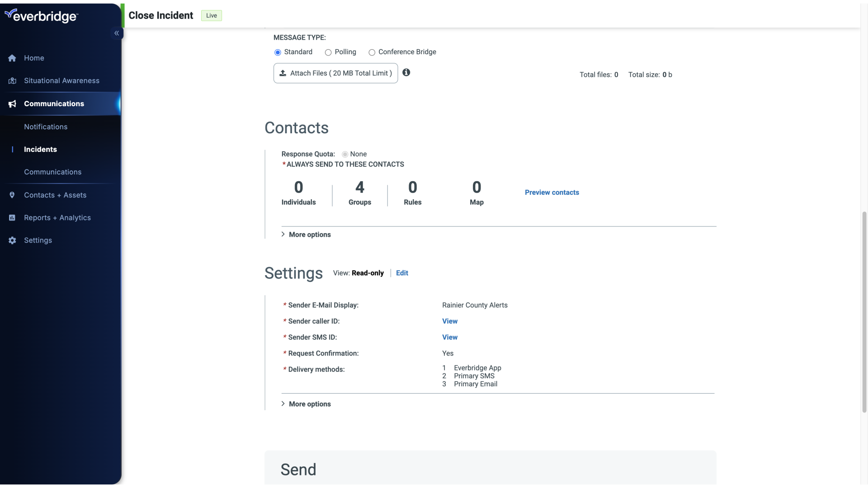
Task: Click the Reports + Analytics chart icon
Action: click(12, 218)
